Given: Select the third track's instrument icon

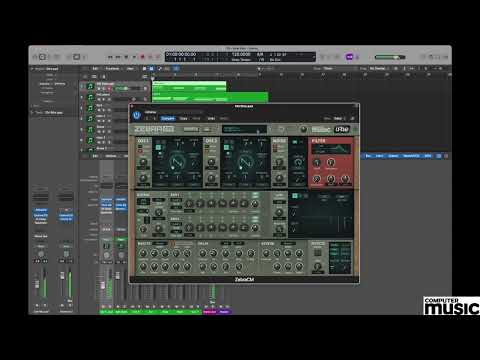Looking at the screenshot, I should pyautogui.click(x=90, y=108).
